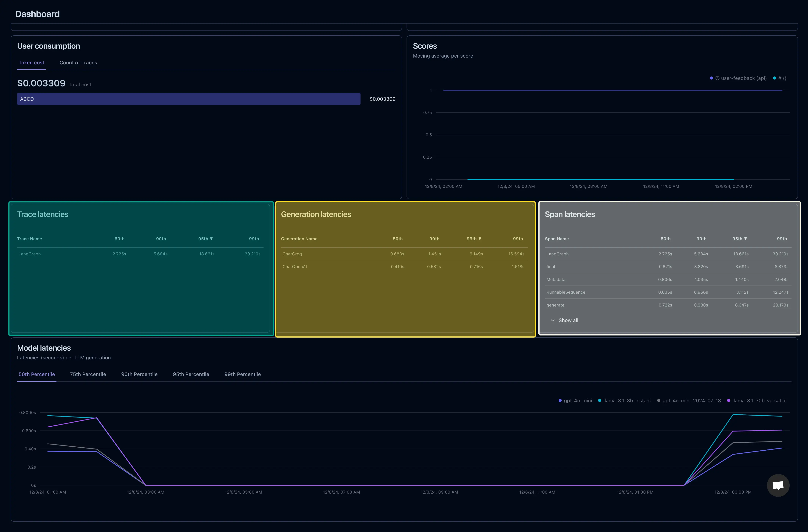Switch to the Count of Traces tab
This screenshot has height=532, width=808.
click(78, 63)
